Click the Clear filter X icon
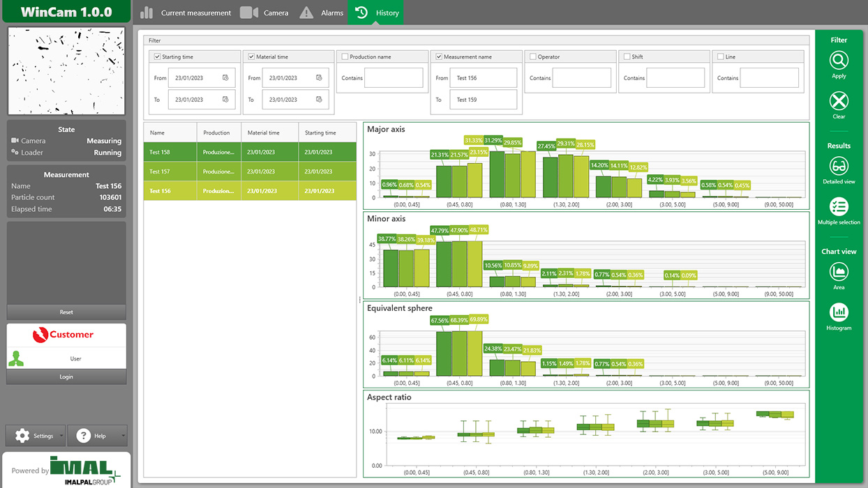 point(839,101)
